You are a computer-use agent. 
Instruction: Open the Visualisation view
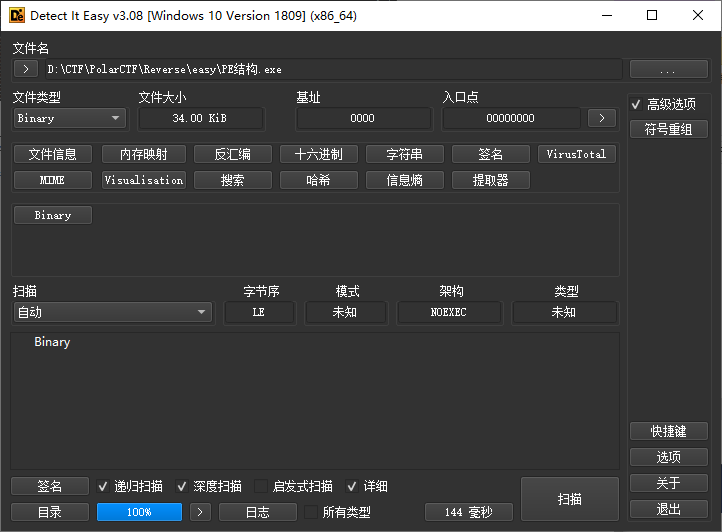click(144, 180)
